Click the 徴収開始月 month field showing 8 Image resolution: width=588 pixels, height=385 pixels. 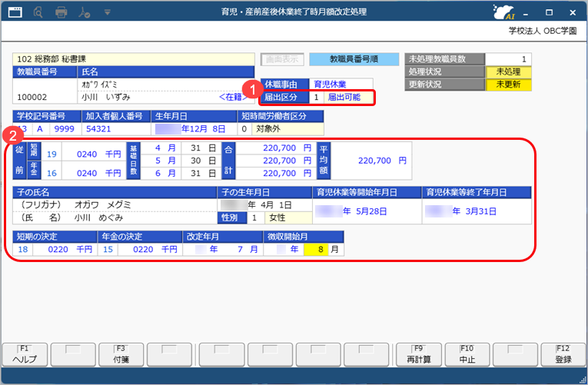click(x=317, y=249)
